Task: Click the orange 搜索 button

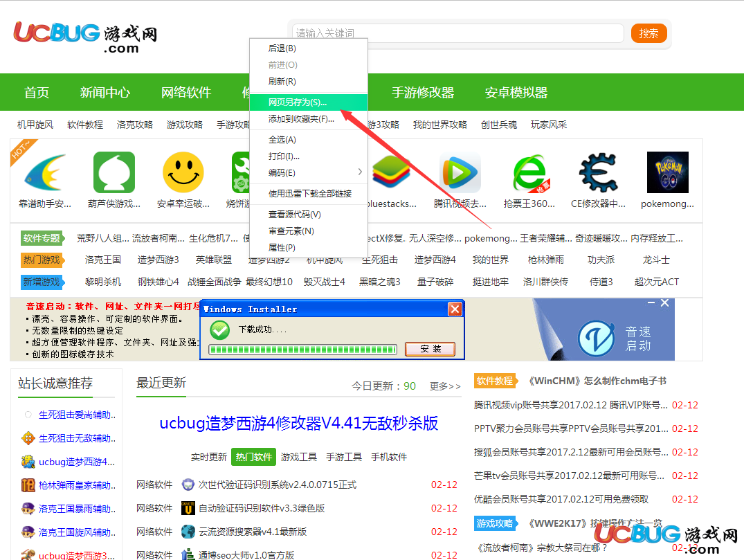Action: tap(648, 33)
